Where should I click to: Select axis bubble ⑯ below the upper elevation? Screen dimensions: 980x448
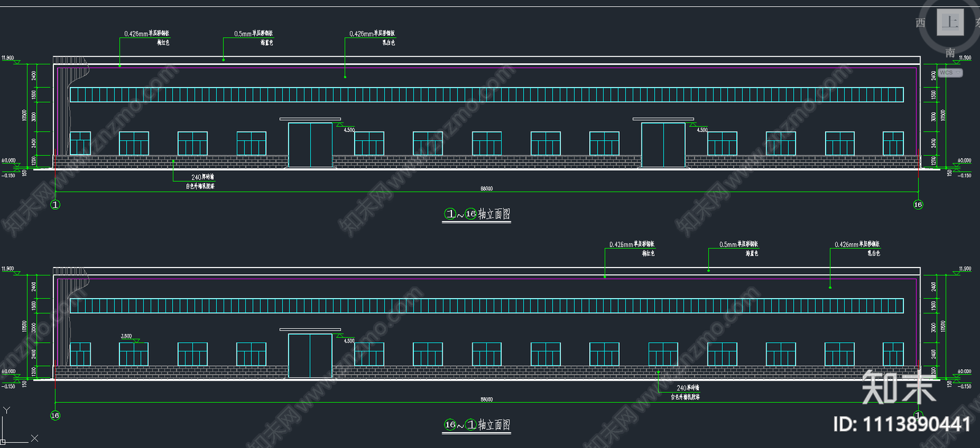pos(918,204)
